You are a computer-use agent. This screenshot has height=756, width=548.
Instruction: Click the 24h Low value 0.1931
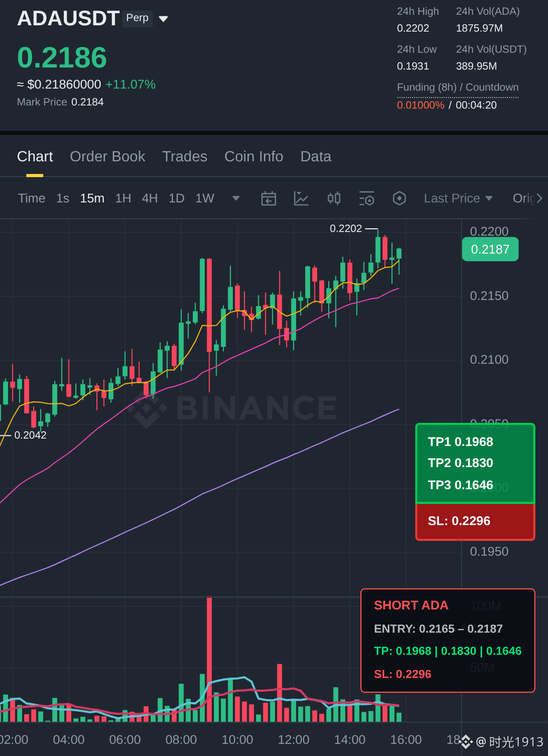(x=413, y=66)
